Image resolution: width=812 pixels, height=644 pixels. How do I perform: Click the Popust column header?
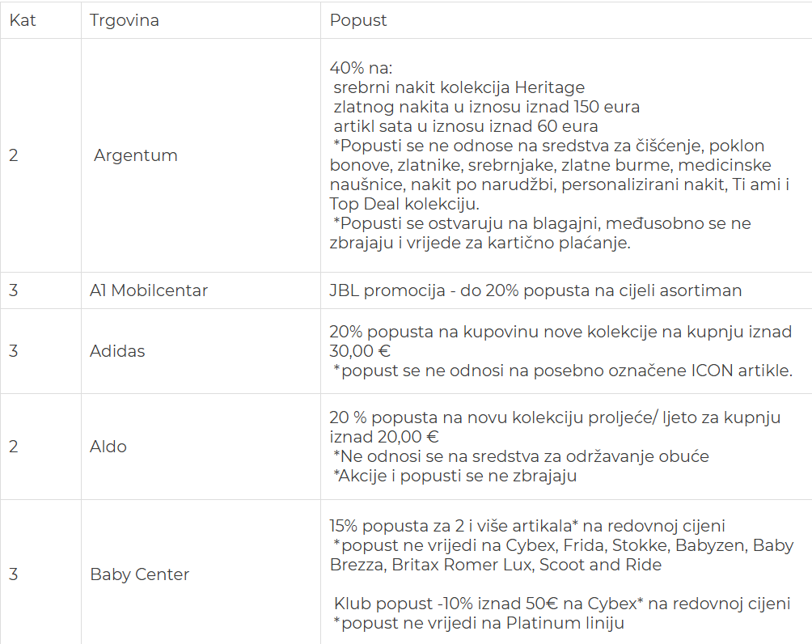pyautogui.click(x=358, y=20)
